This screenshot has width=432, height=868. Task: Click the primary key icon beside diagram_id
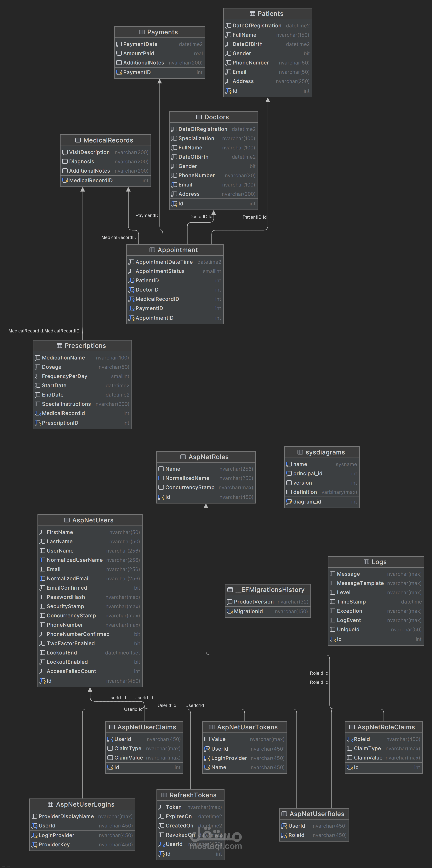(289, 502)
